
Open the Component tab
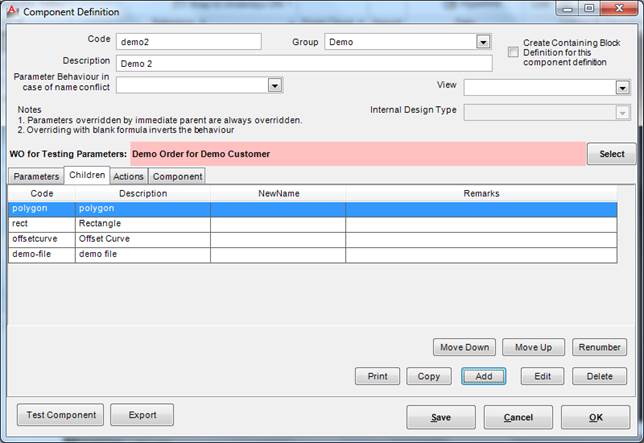(x=177, y=176)
